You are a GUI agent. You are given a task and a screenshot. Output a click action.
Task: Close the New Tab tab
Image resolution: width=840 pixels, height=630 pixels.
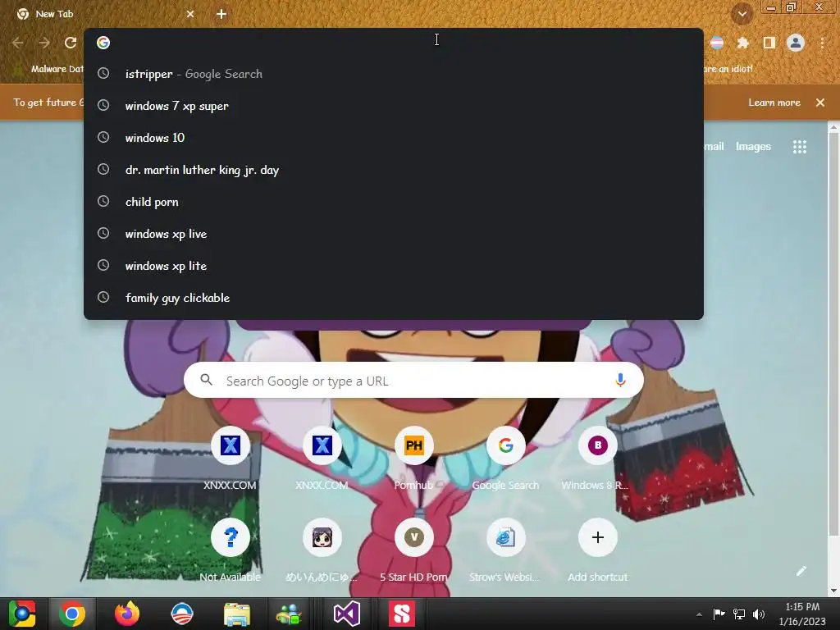click(190, 14)
